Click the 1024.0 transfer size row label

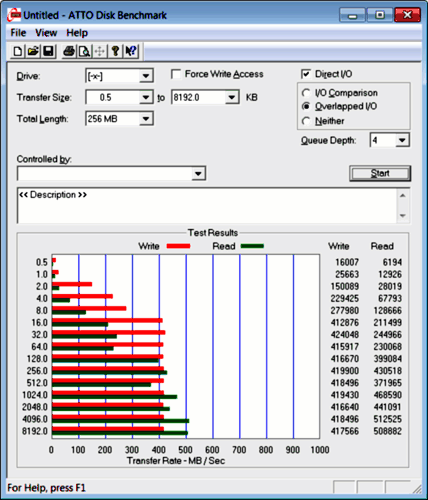click(35, 395)
